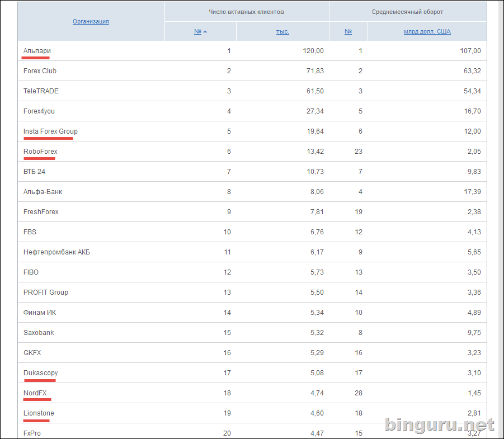Click RoboForex's 2,05 turnover value

tap(474, 152)
